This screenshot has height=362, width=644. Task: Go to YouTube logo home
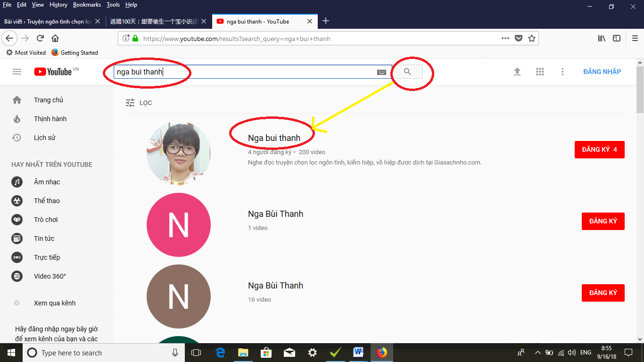pos(53,72)
